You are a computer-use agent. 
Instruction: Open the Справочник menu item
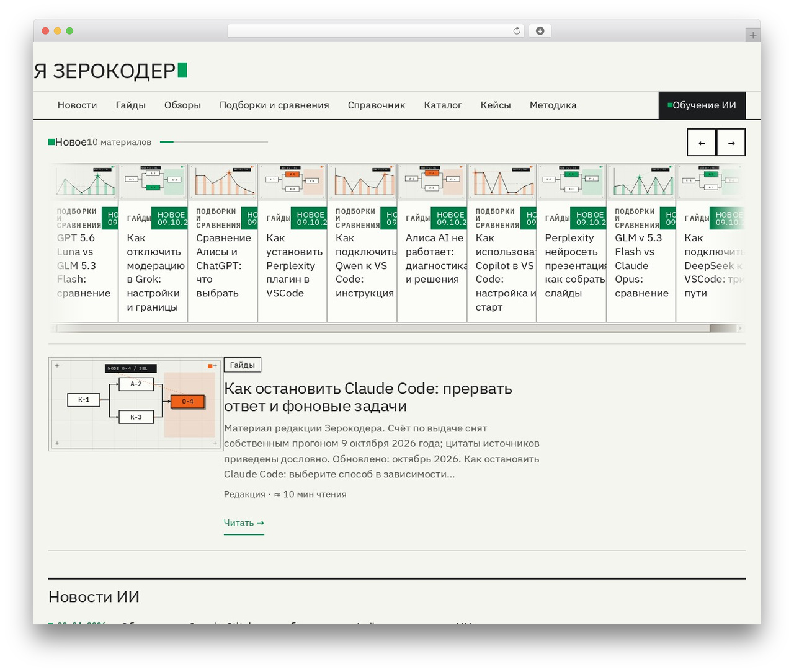[377, 105]
